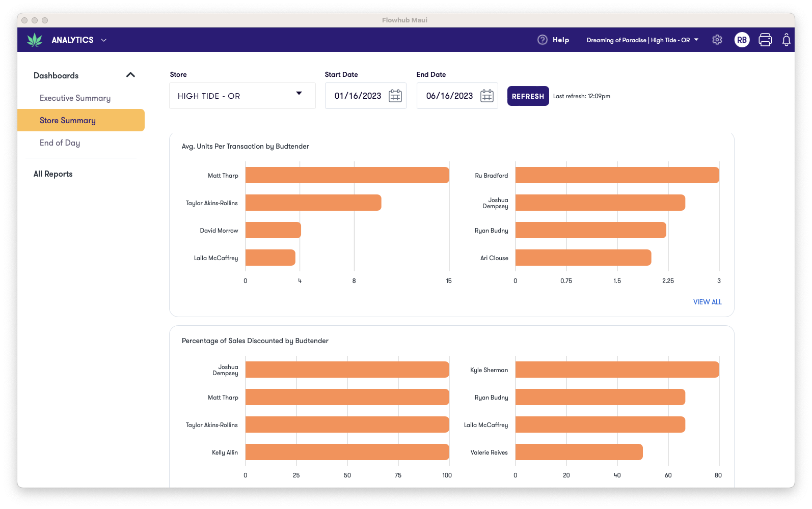Click the Flowhub leaf logo
Screen dimensions: 812x509
click(x=35, y=40)
